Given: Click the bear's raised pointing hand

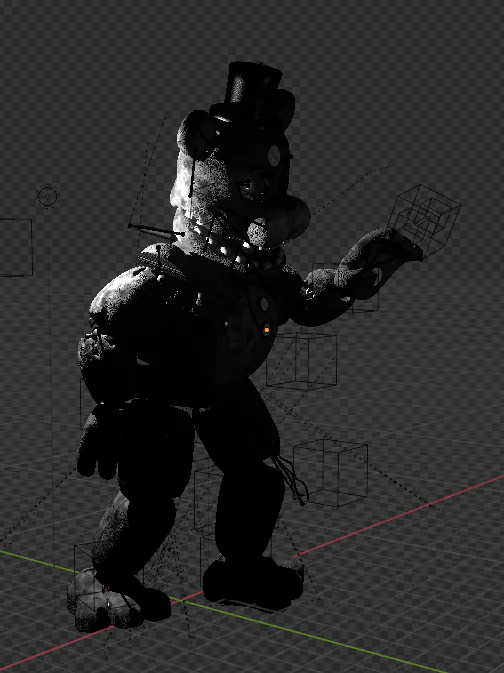Looking at the screenshot, I should coord(378,262).
